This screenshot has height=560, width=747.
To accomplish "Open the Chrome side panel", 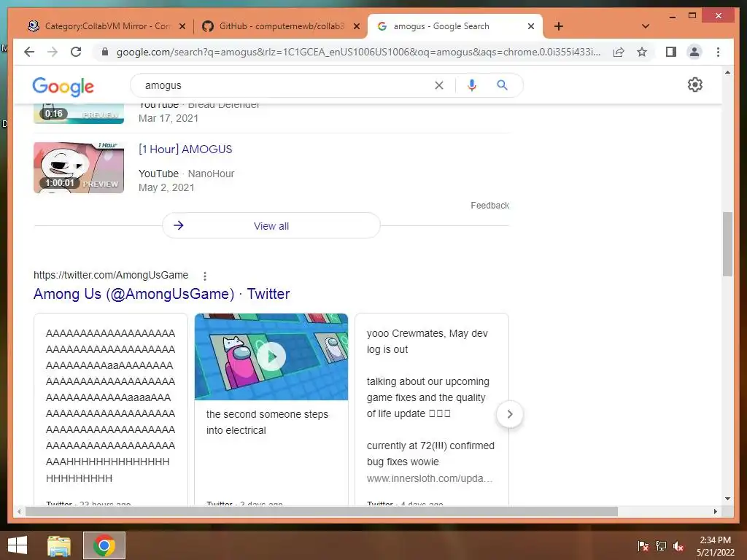I will click(x=671, y=52).
